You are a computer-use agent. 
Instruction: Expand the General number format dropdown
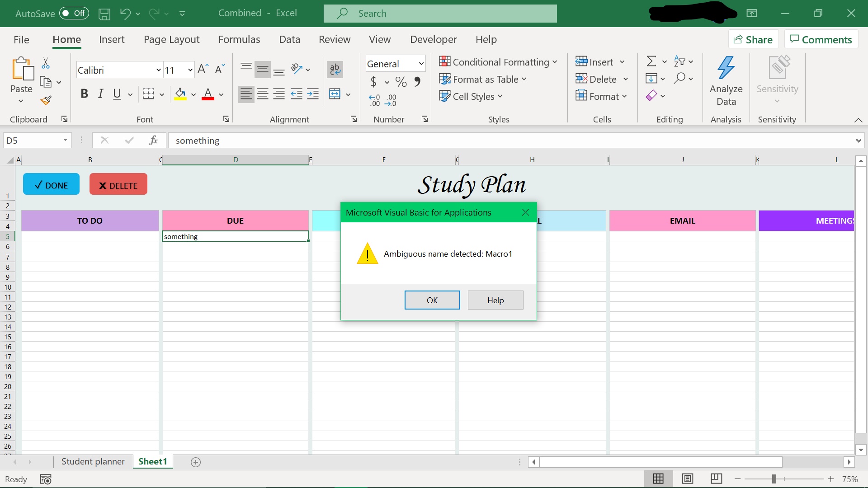[x=421, y=64]
